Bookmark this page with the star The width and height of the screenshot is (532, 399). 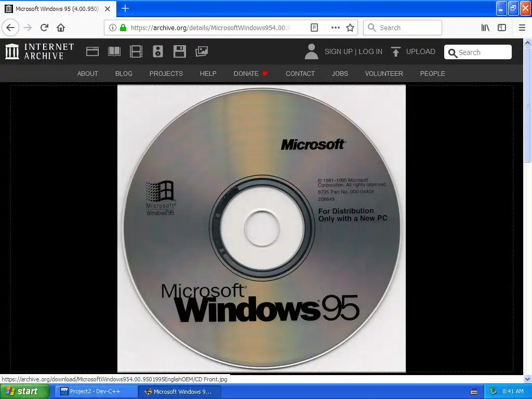pos(350,28)
